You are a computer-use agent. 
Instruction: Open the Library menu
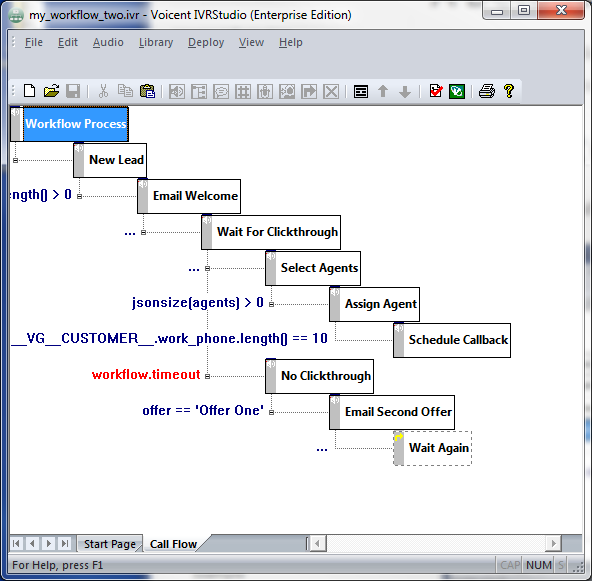click(156, 42)
